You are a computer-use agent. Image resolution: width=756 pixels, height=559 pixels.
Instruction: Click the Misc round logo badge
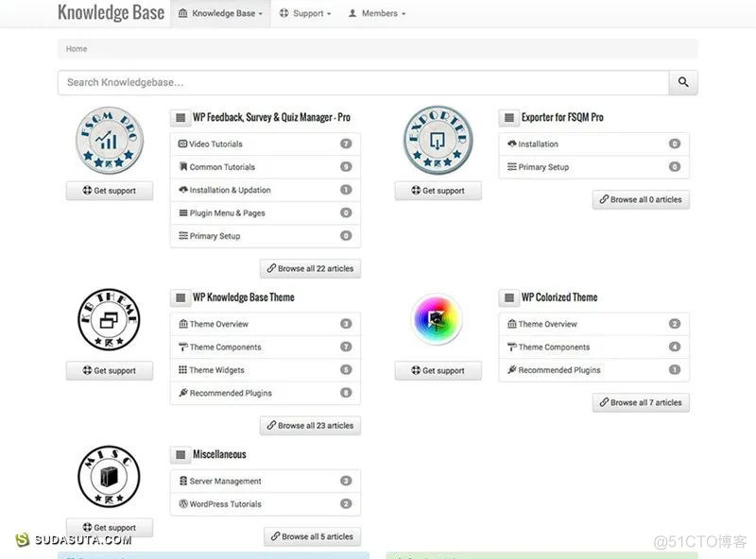[109, 478]
